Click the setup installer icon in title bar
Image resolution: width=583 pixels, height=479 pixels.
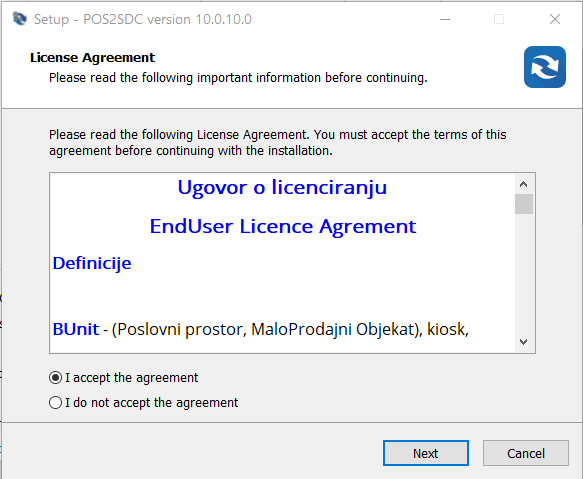click(20, 19)
